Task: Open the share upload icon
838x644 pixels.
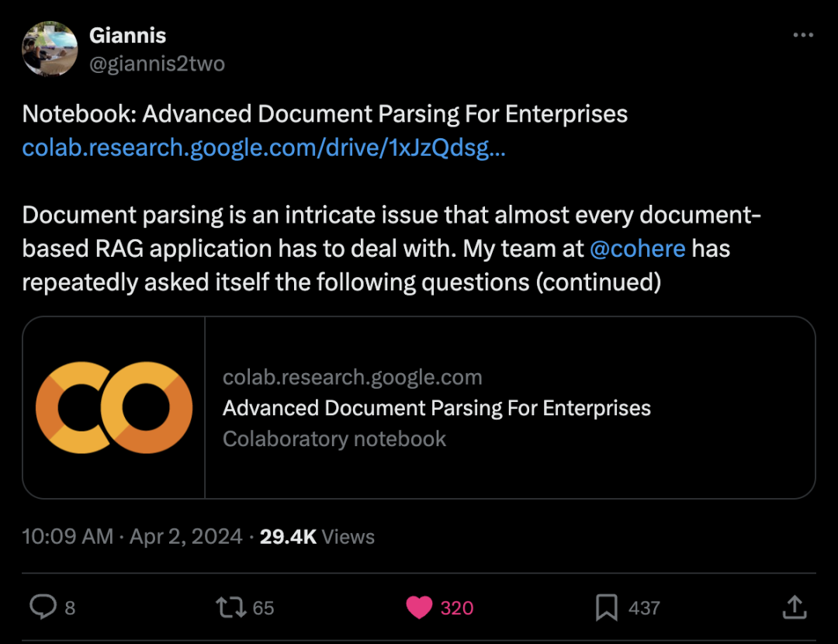Action: pos(795,607)
